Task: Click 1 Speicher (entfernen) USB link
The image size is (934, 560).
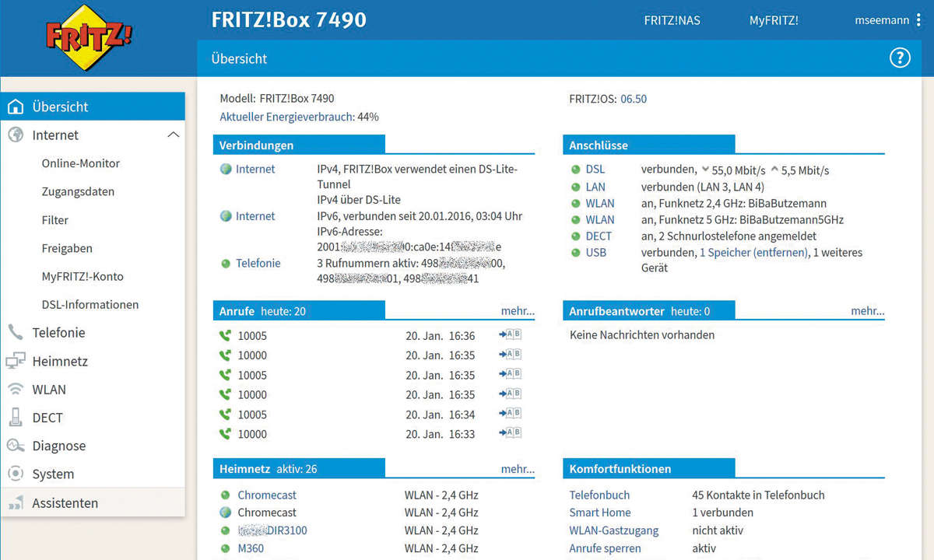Action: point(754,253)
